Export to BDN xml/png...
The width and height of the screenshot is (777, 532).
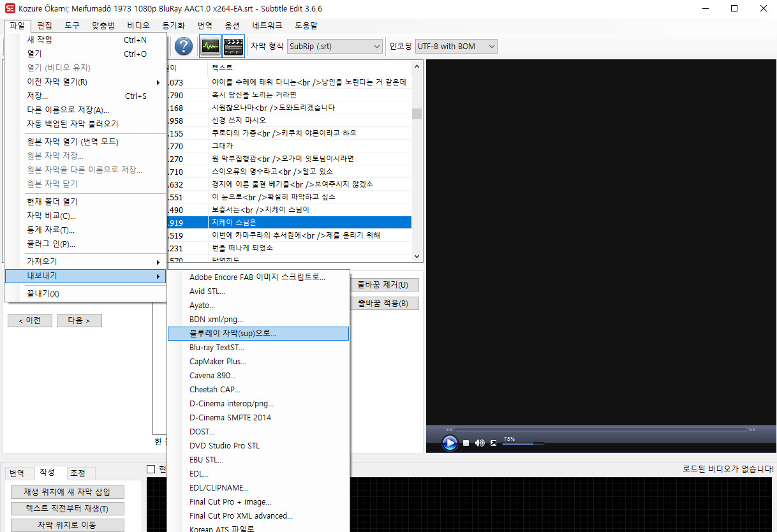(x=258, y=320)
